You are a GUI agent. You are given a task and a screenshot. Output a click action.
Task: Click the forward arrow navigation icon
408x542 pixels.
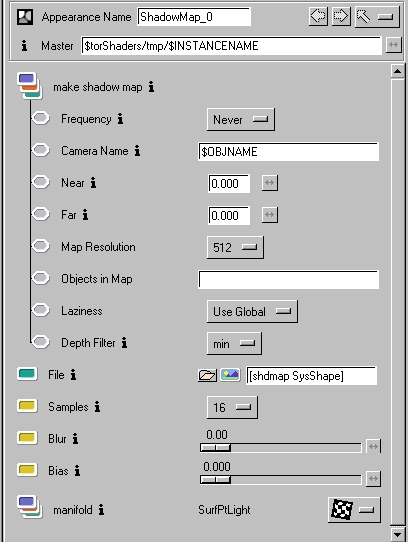(x=341, y=16)
